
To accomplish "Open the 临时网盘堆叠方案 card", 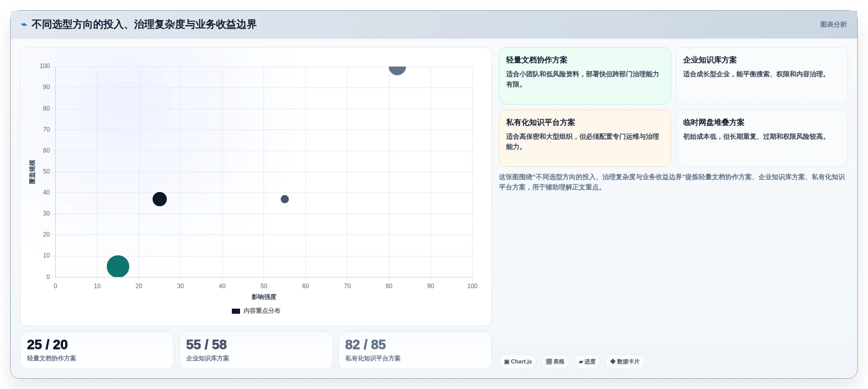I will coord(762,138).
